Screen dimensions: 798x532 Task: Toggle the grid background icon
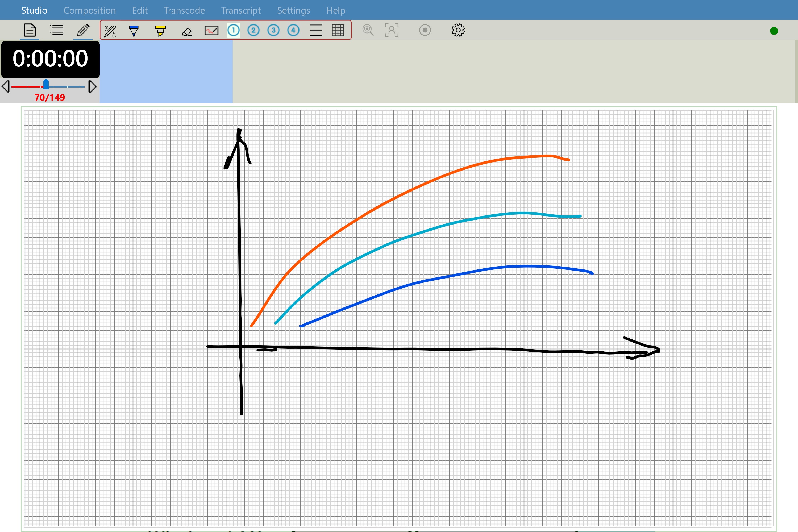point(338,30)
